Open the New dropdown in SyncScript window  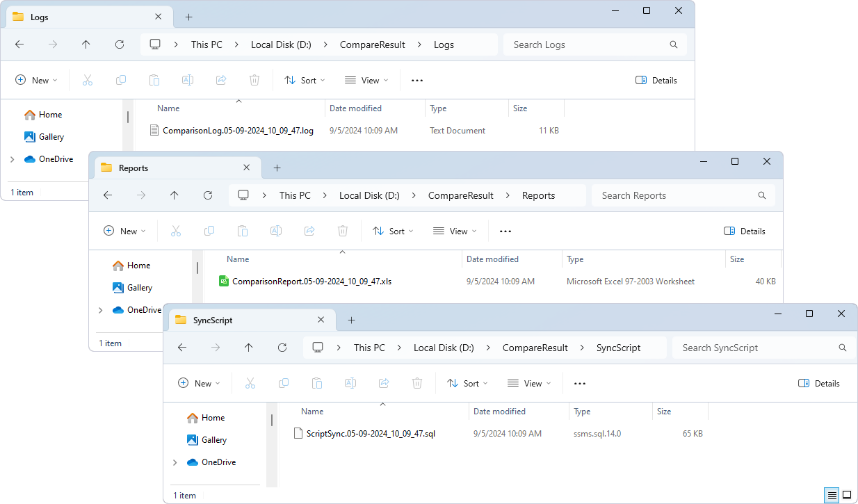pyautogui.click(x=199, y=383)
